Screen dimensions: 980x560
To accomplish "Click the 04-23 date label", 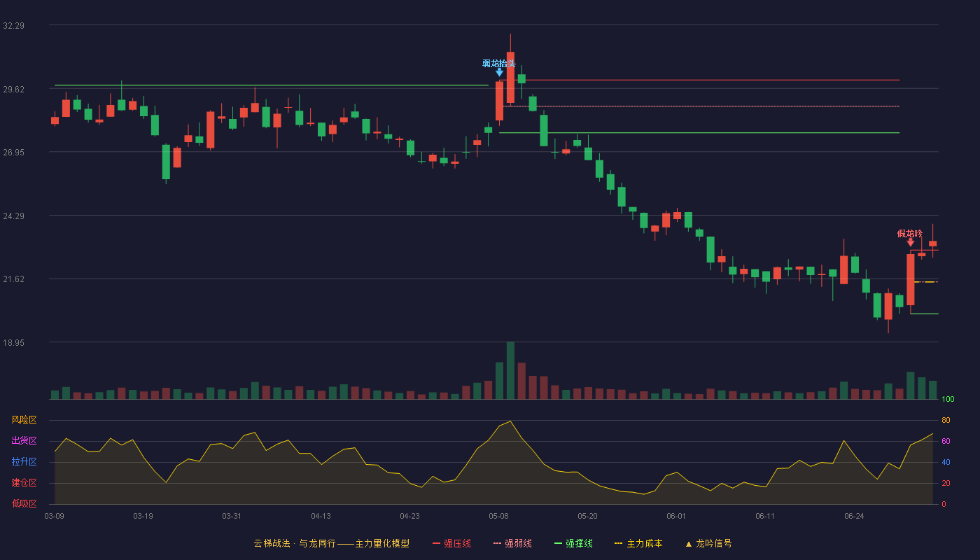I will click(x=409, y=516).
